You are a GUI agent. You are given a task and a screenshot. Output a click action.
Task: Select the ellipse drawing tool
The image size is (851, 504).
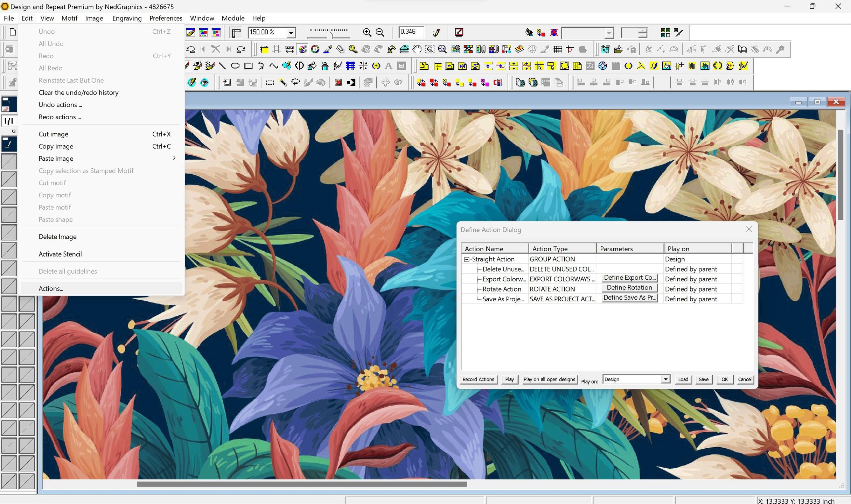[235, 66]
